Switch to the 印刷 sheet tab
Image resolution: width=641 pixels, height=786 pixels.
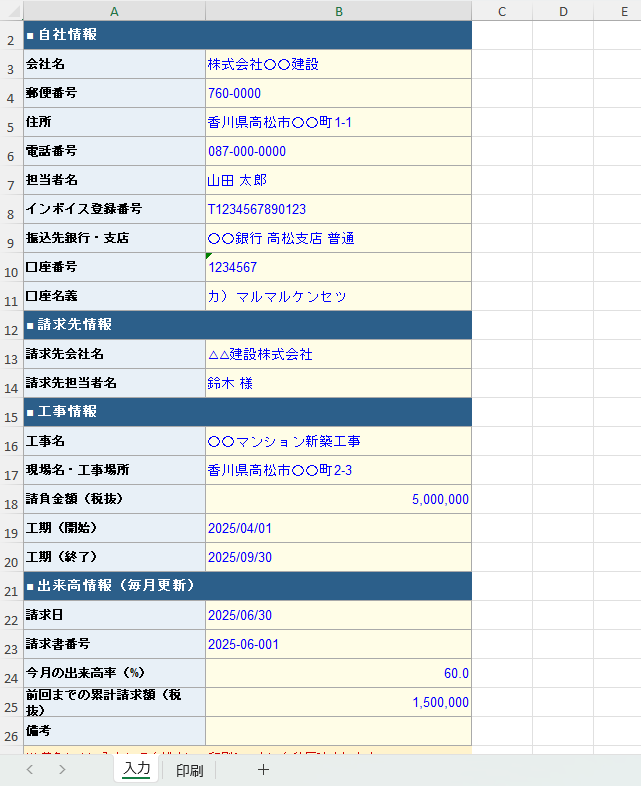click(189, 770)
